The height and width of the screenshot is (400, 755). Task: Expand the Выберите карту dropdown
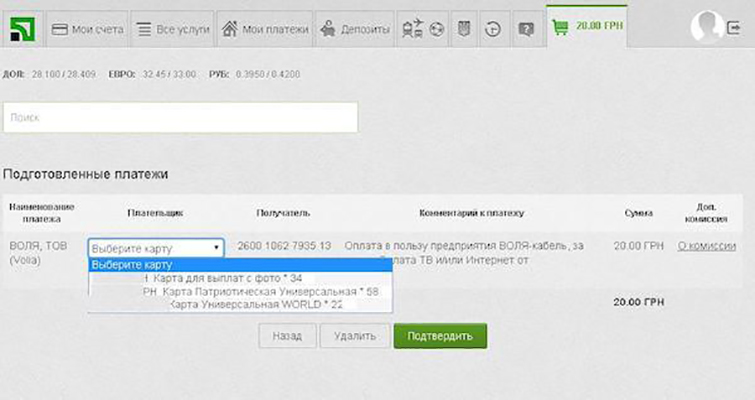tap(156, 248)
